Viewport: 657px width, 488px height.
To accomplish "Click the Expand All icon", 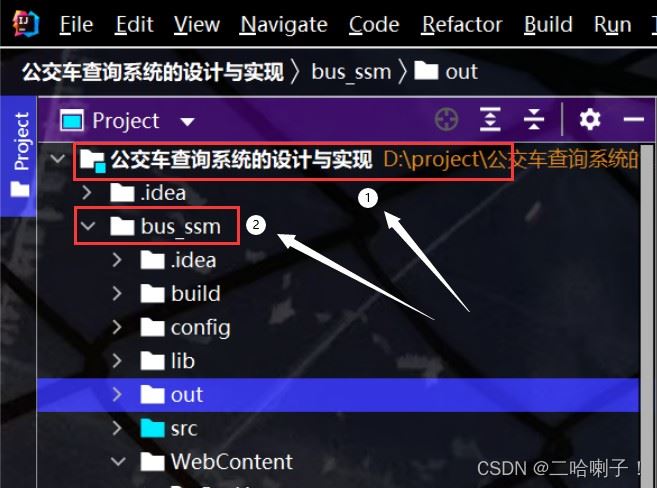I will [490, 120].
